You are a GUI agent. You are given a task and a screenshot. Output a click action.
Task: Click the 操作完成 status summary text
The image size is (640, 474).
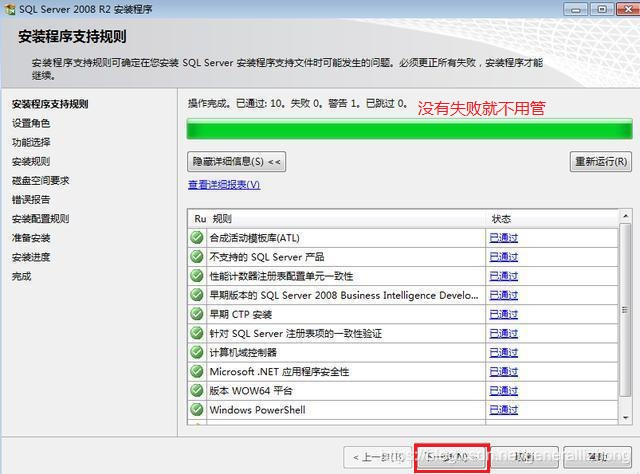[x=297, y=104]
